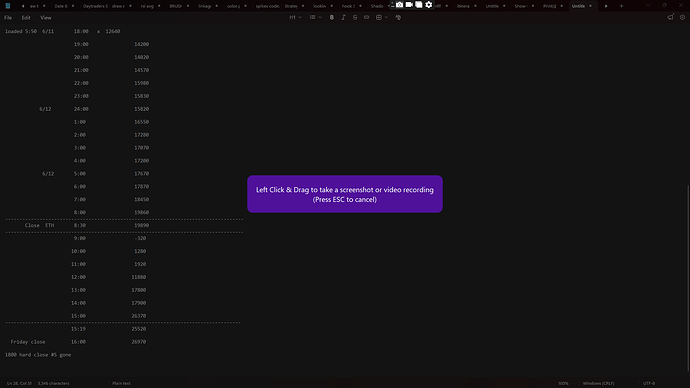Click the '1800 hard close' line
This screenshot has width=690, height=388.
point(38,355)
